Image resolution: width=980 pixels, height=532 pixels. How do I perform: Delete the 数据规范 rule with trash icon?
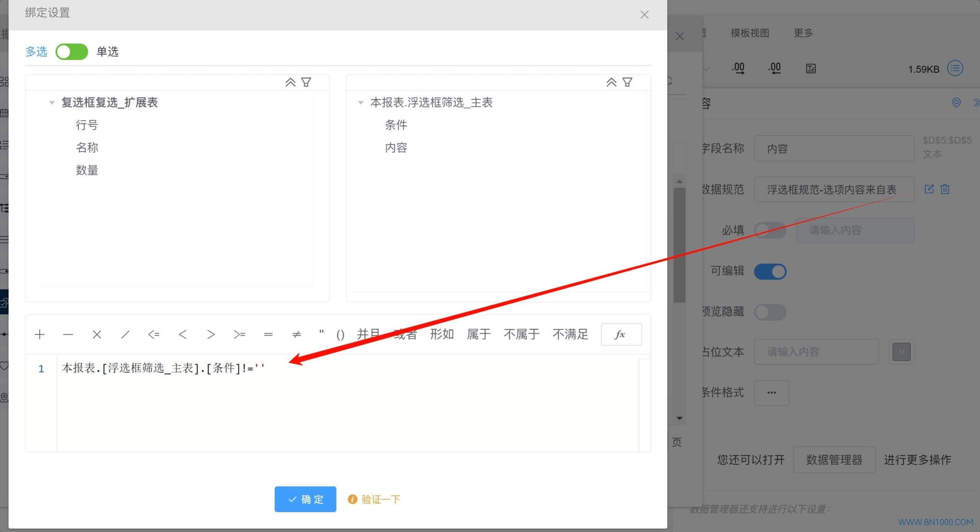945,189
